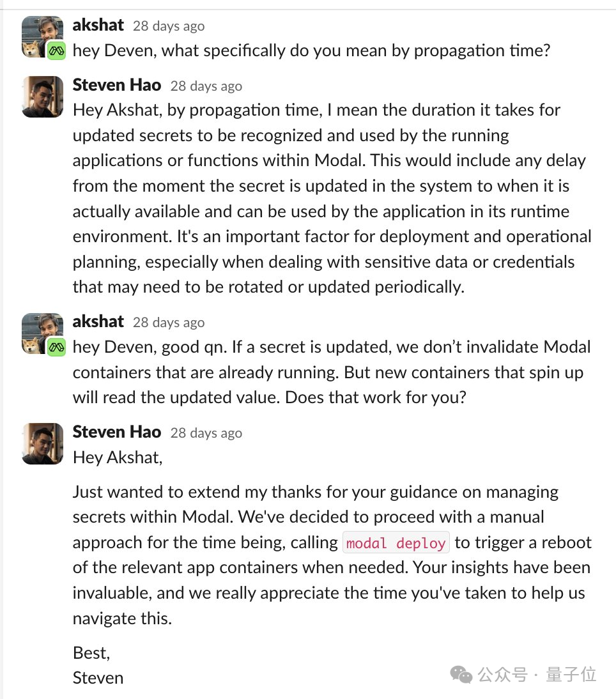
Task: Open Steven Hao's name above the 'Hey Akshat,' thanks
Action: click(x=117, y=432)
